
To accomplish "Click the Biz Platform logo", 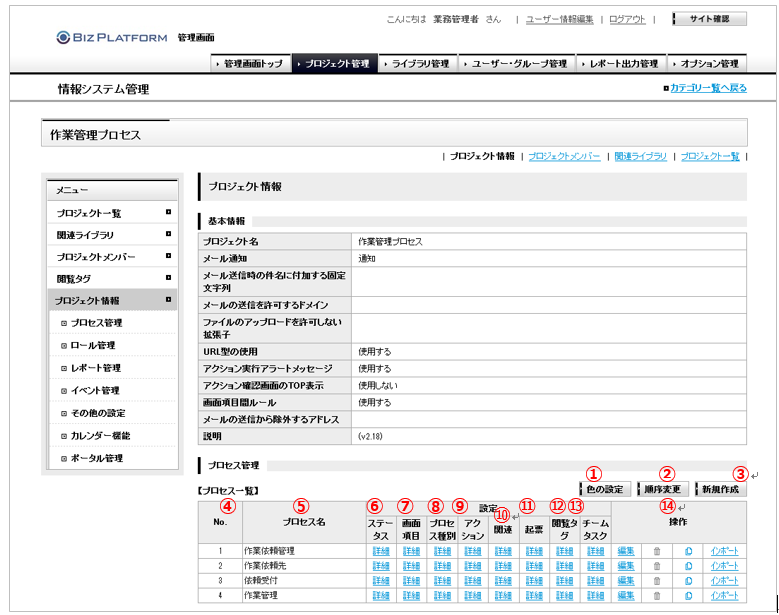I will (112, 37).
